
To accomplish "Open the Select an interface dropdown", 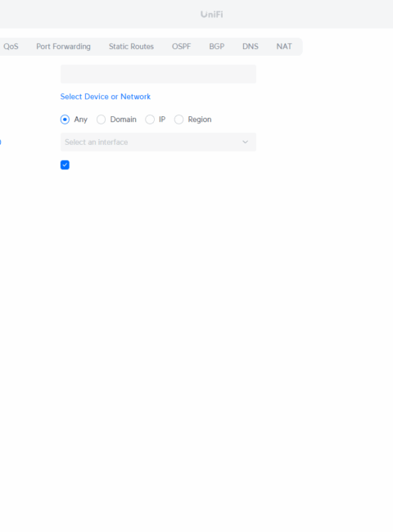I will (x=158, y=142).
